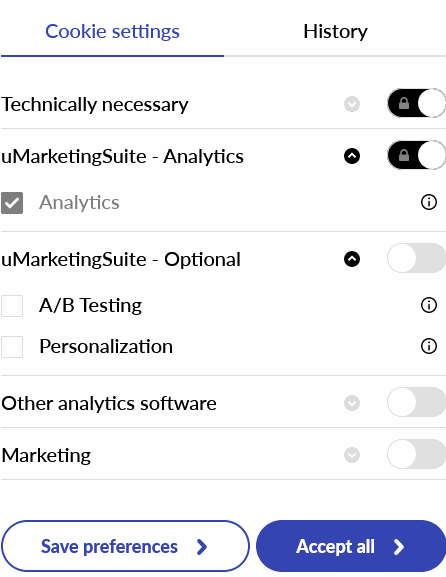446x577 pixels.
Task: Show info for A/B Testing cookie
Action: 429,305
